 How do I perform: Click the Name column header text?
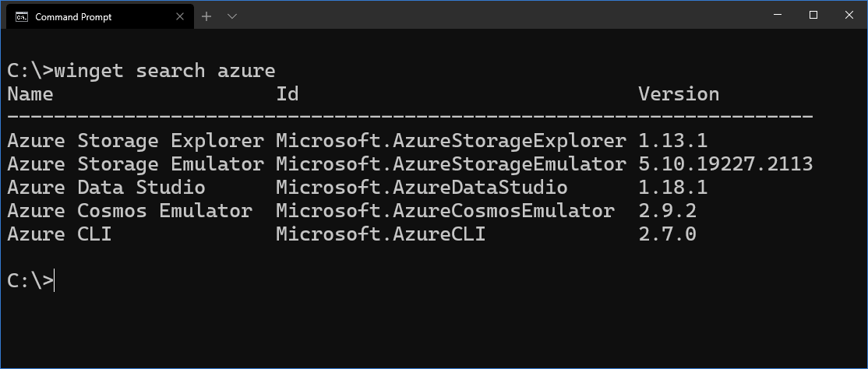pos(30,94)
